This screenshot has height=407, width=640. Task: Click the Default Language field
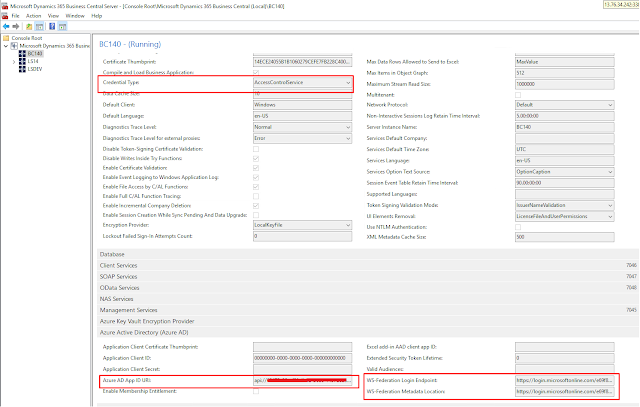click(302, 116)
